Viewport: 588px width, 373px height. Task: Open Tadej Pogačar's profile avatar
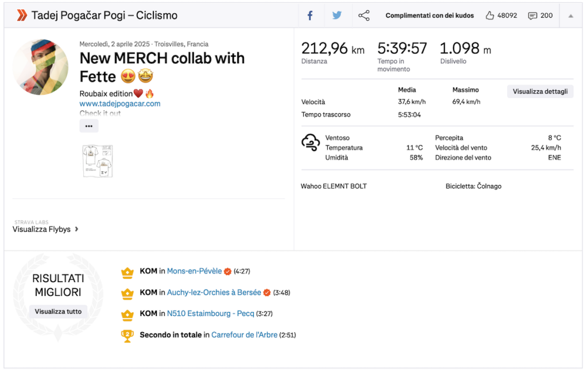coord(41,67)
